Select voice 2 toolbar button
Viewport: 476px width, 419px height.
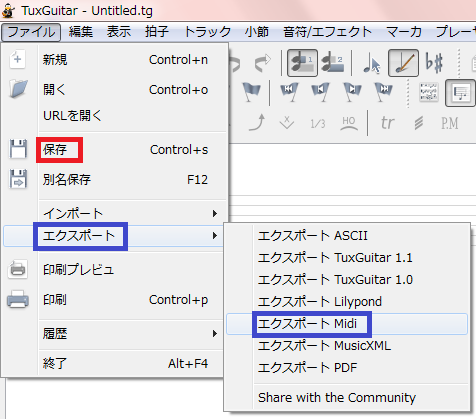pyautogui.click(x=333, y=63)
